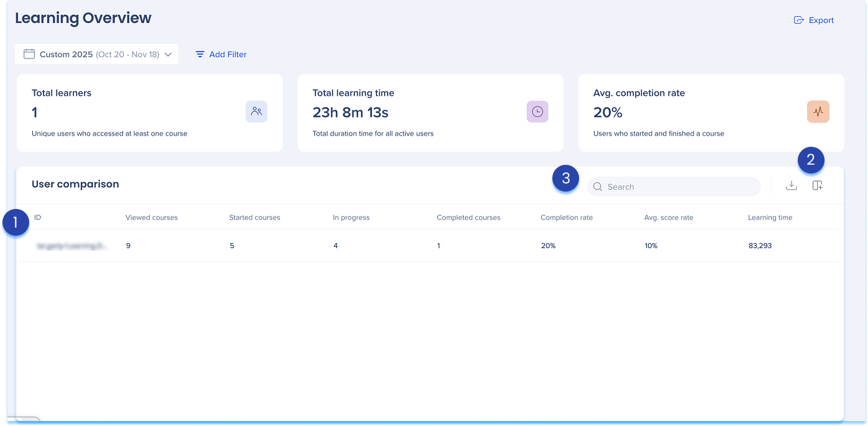The image size is (868, 426).
Task: Click the download icon in User comparison
Action: 791,186
